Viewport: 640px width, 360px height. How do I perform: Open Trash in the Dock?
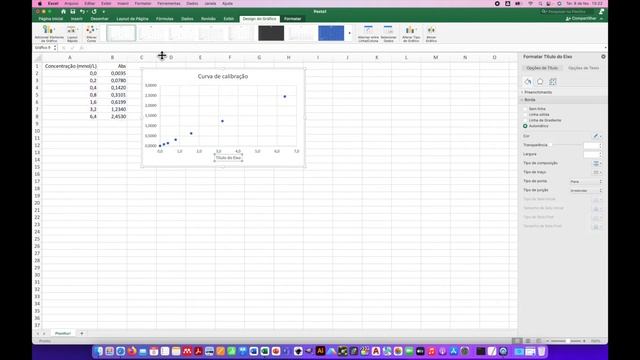(541, 351)
